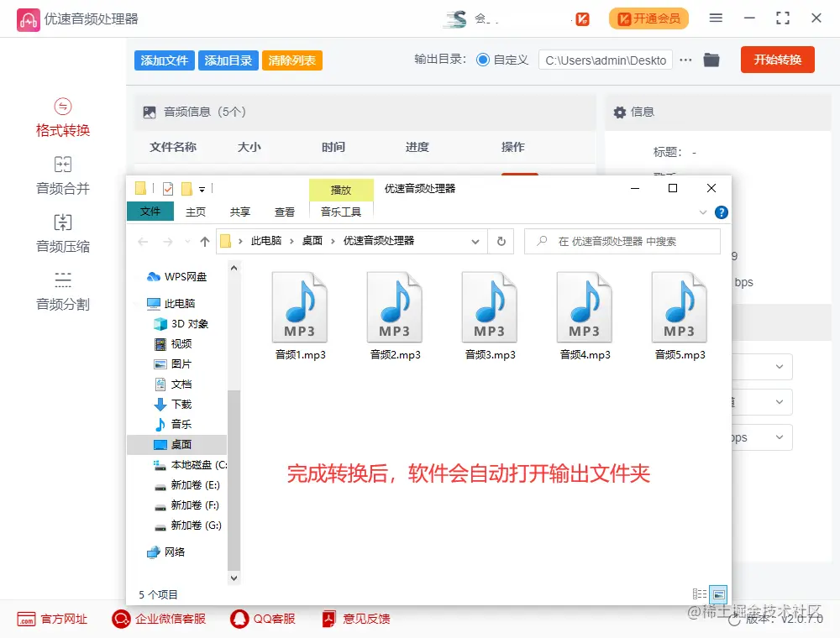Click the Explorer help question mark icon
Screen dimensions: 840x638
click(721, 212)
